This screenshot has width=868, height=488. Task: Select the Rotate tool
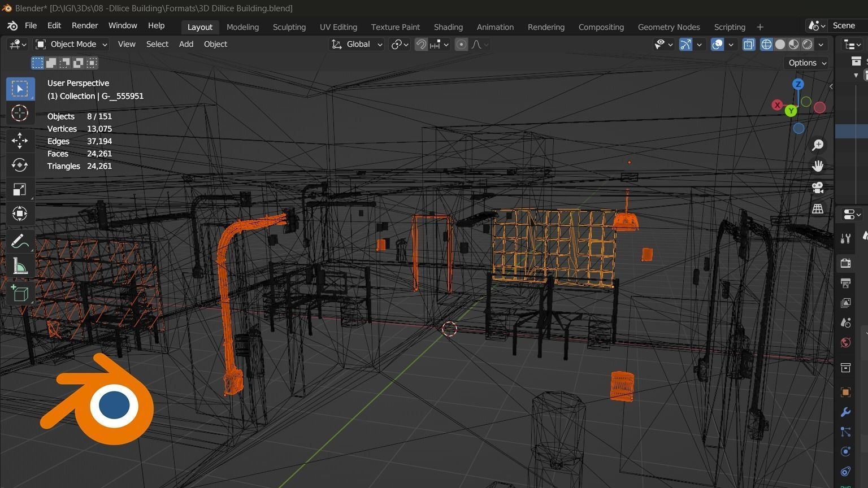point(20,164)
